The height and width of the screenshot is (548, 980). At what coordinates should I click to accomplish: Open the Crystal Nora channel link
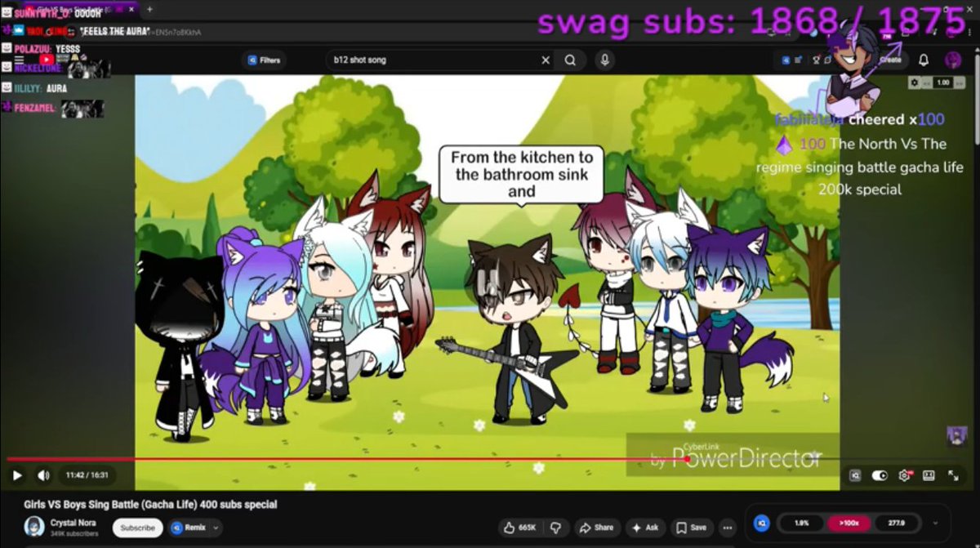(x=73, y=523)
